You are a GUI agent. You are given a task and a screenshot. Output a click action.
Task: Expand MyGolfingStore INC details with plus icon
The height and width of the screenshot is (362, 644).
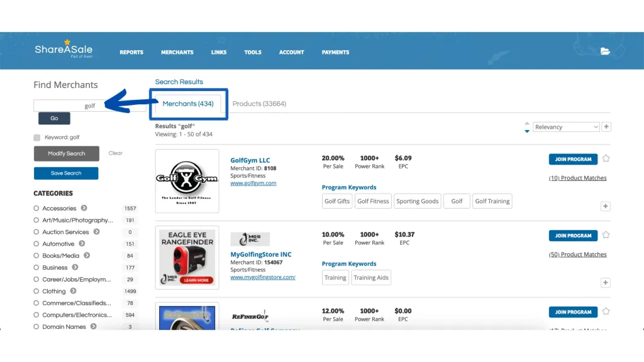tap(606, 282)
